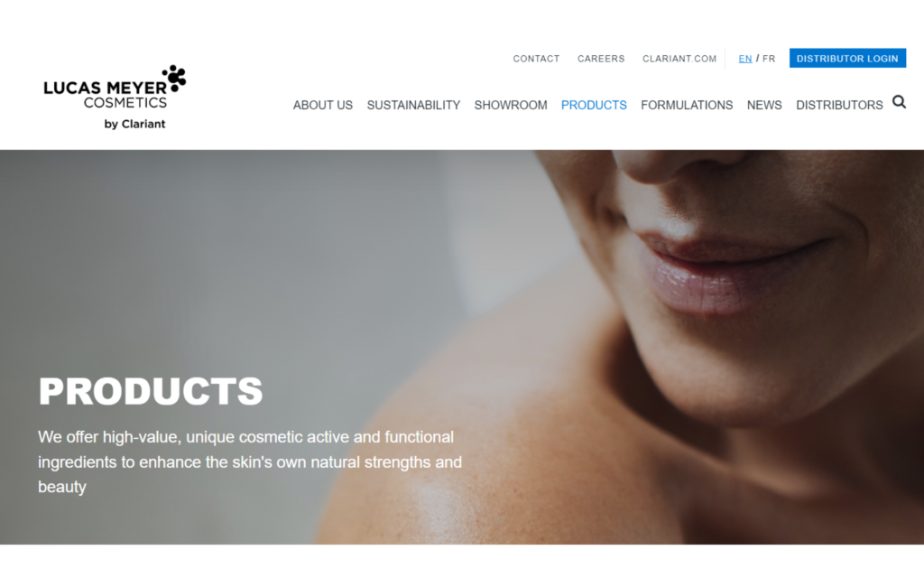Select the highlighted Products menu item
This screenshot has height=578, width=924.
tap(594, 105)
